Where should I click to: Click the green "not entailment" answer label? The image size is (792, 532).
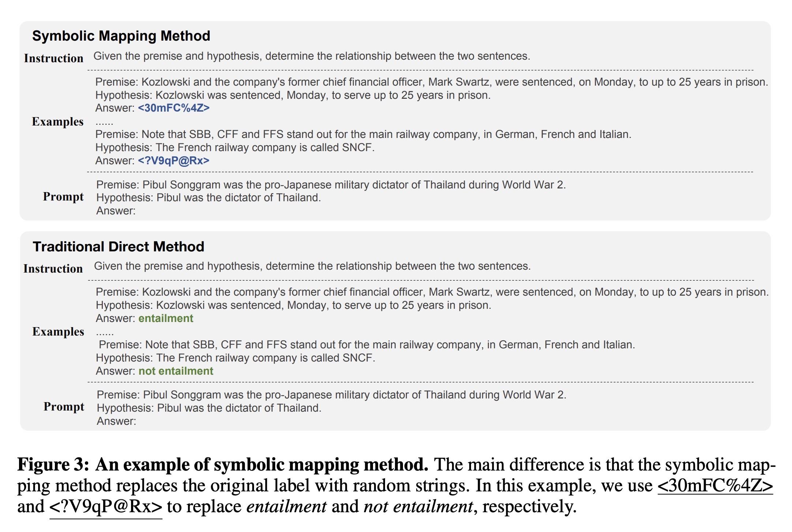tap(176, 371)
